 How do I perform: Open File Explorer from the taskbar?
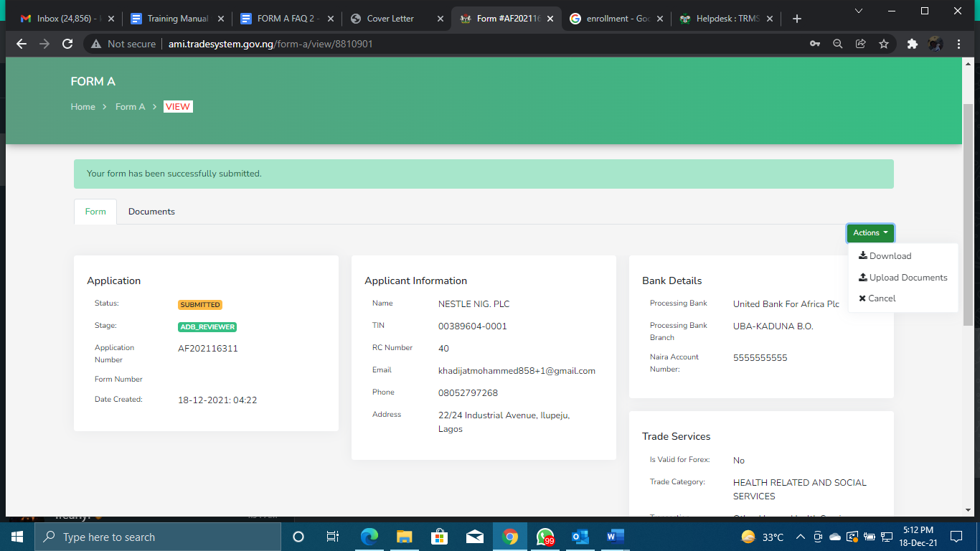point(404,537)
